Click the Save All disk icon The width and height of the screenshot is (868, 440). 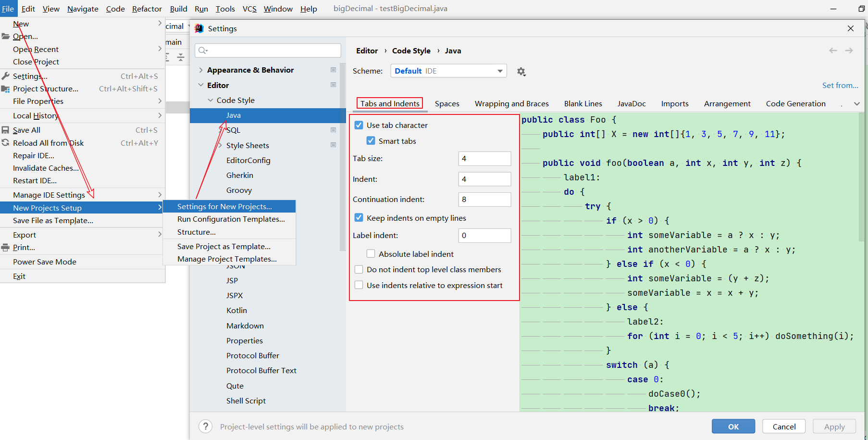[x=6, y=130]
